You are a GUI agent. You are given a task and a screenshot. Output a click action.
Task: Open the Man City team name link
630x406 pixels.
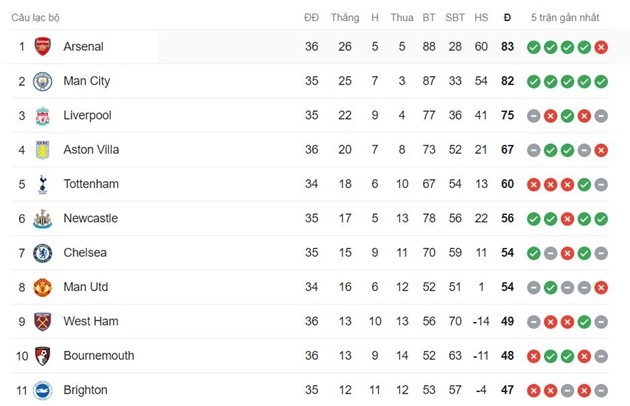pos(86,81)
